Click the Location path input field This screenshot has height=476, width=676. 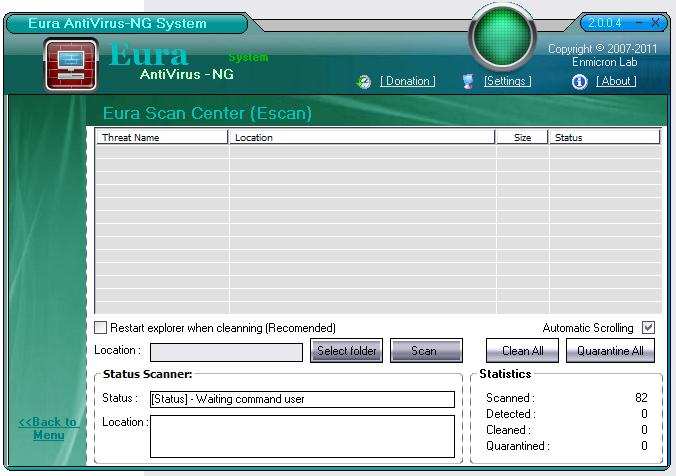pyautogui.click(x=226, y=352)
